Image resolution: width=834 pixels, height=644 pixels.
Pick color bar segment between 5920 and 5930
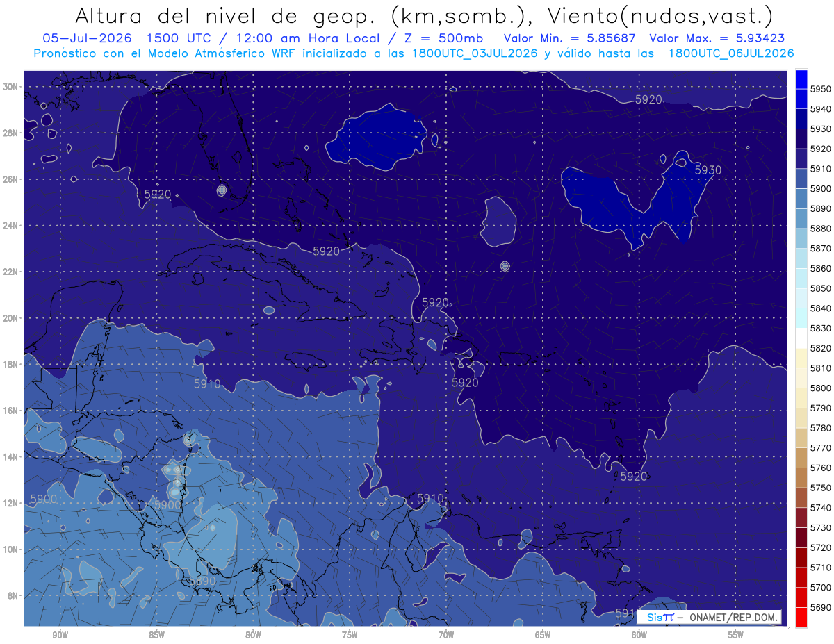tap(801, 138)
